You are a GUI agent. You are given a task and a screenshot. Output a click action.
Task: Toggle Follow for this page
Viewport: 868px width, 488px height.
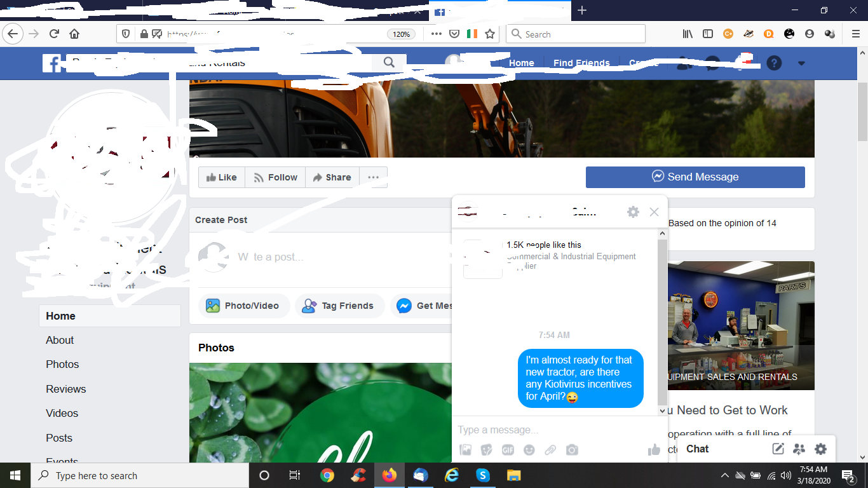[275, 177]
